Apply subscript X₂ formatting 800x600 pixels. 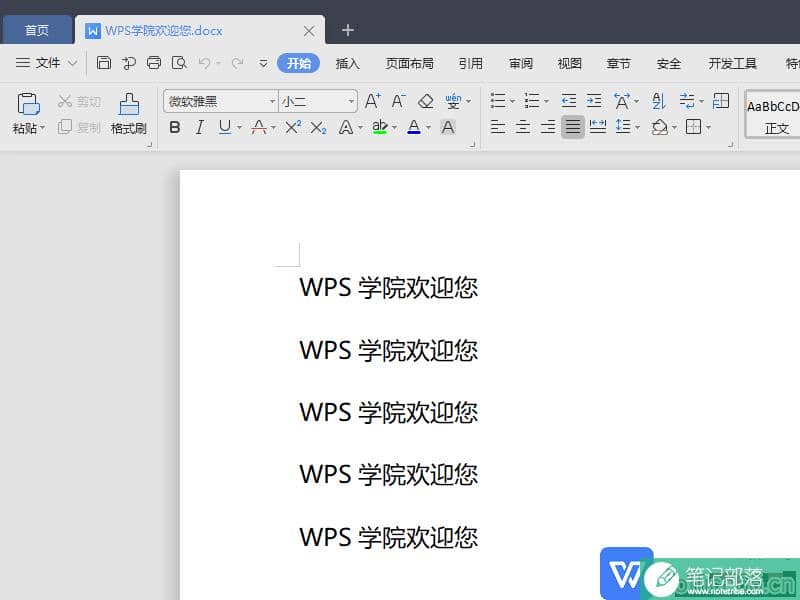tap(318, 128)
